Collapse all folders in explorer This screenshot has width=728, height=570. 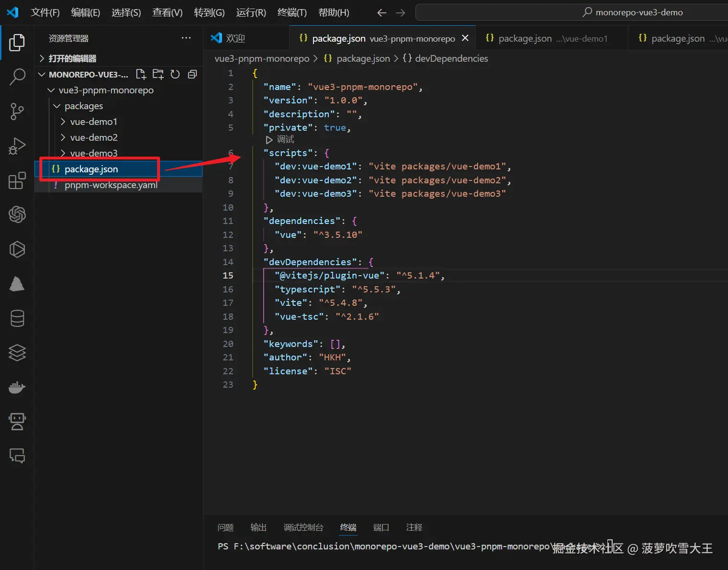(x=192, y=74)
